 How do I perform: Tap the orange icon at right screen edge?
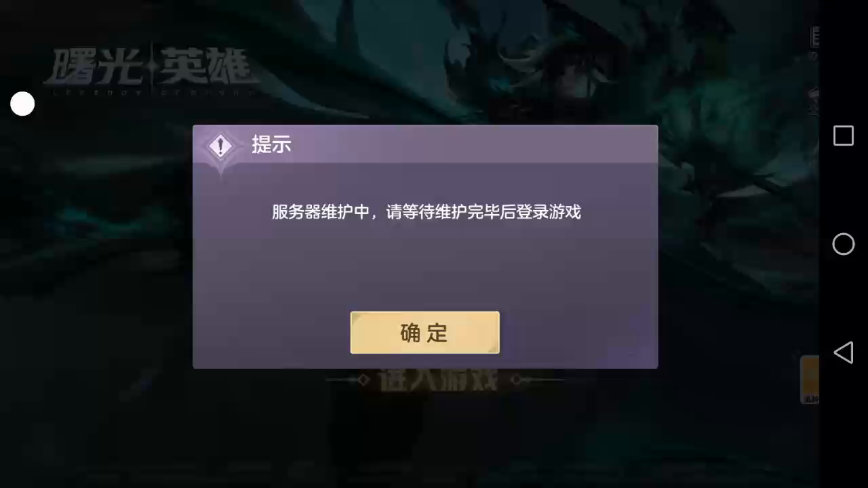[x=810, y=380]
